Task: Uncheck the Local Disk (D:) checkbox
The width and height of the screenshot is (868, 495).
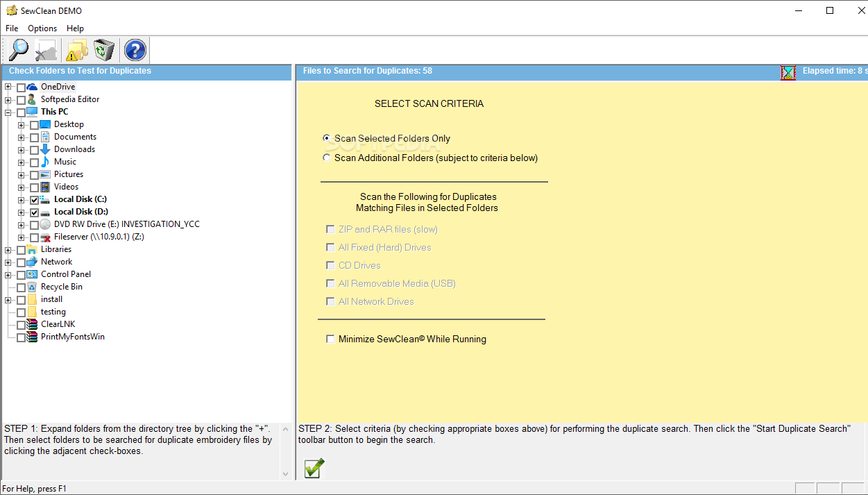Action: tap(34, 212)
